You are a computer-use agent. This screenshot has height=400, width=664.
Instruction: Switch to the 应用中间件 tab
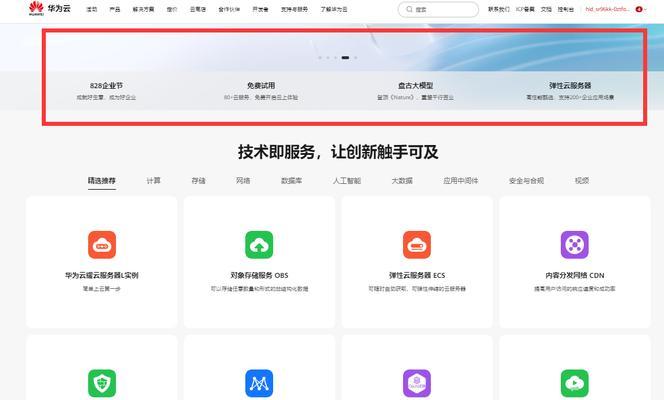pos(461,181)
